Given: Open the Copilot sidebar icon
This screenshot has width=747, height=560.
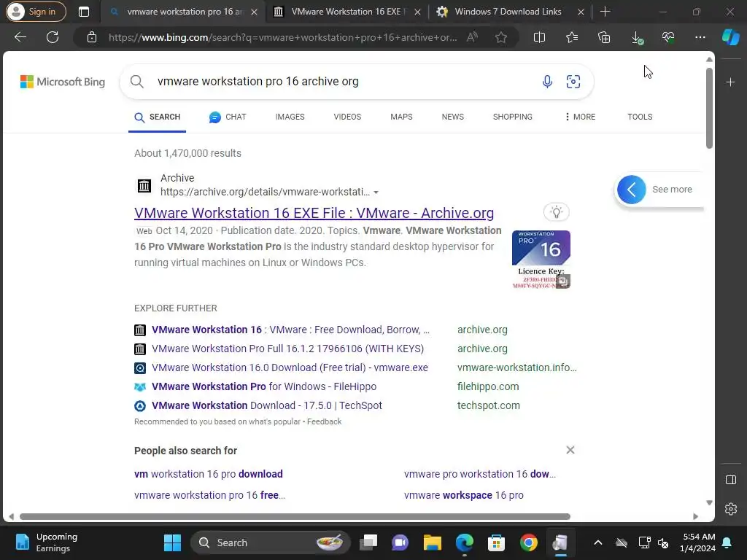Looking at the screenshot, I should [x=730, y=37].
